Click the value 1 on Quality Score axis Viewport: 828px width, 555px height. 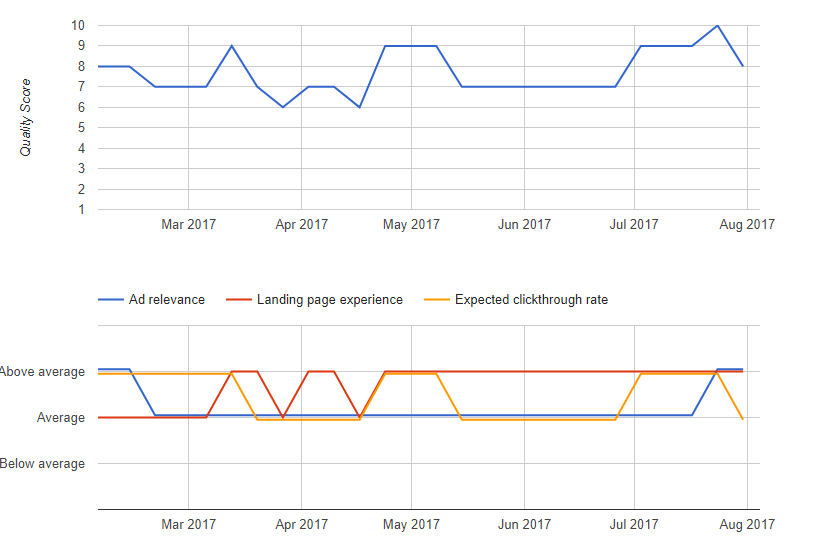coord(81,210)
